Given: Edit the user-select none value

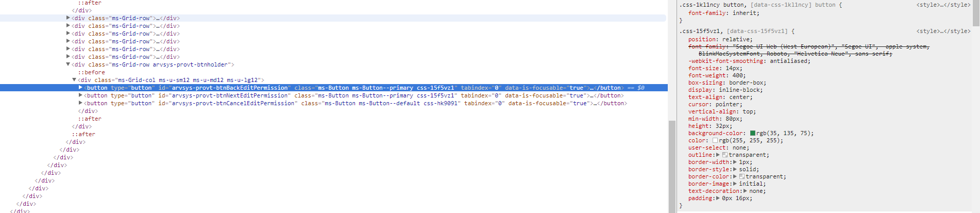Looking at the screenshot, I should click(739, 148).
